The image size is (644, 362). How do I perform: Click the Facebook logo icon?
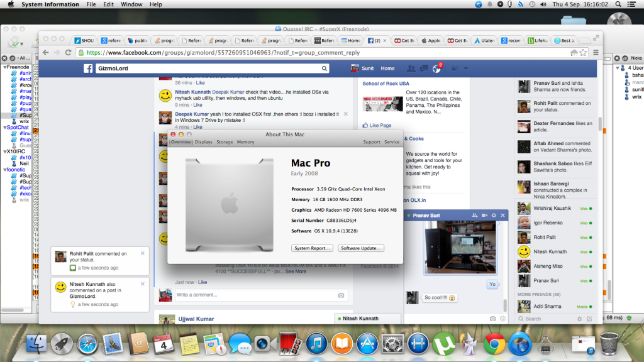coord(89,69)
